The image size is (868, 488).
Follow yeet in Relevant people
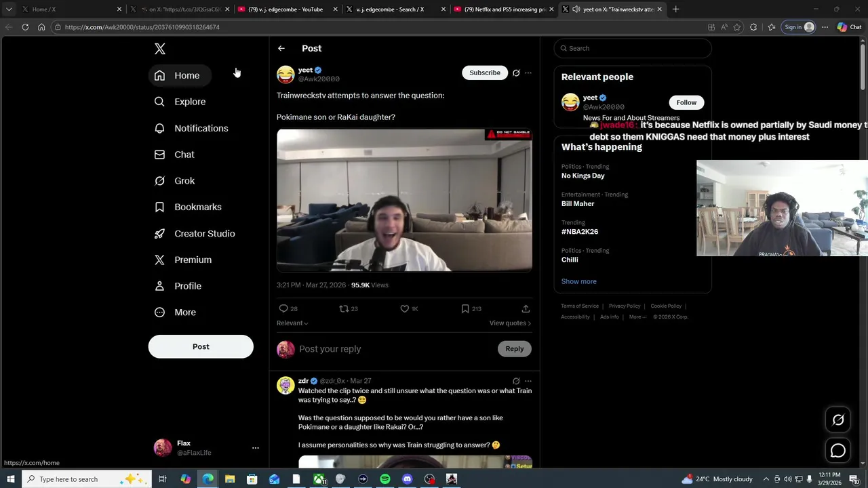pyautogui.click(x=686, y=102)
